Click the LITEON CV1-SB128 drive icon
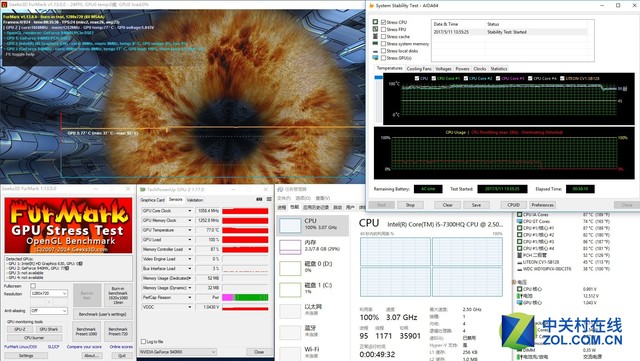 (x=520, y=262)
